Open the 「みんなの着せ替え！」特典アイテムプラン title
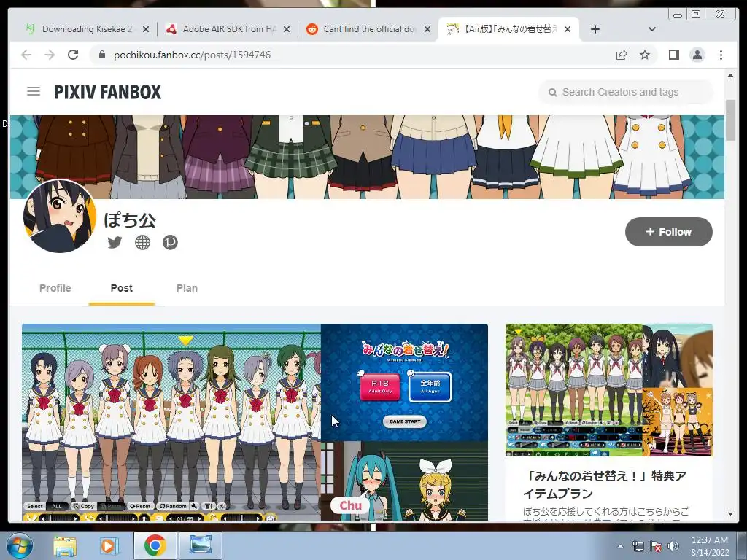 click(x=605, y=485)
